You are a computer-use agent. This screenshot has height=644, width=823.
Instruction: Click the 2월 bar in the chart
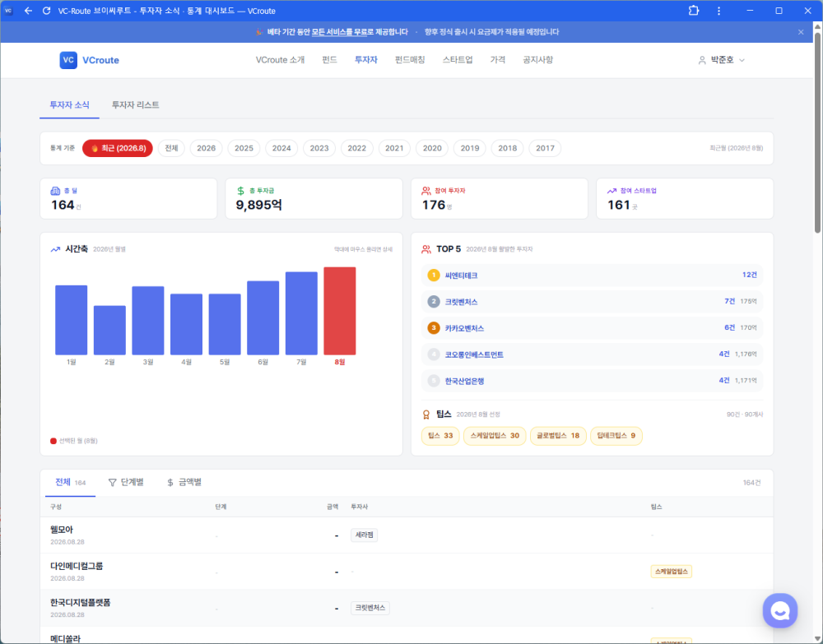109,331
